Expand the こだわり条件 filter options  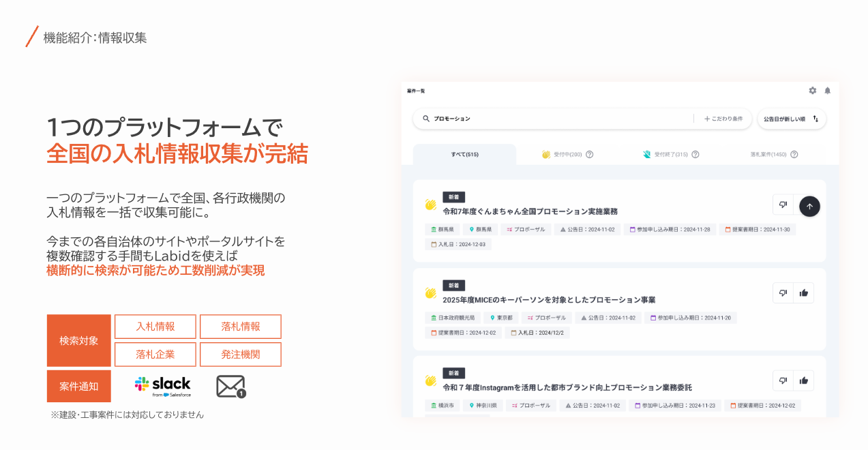723,119
